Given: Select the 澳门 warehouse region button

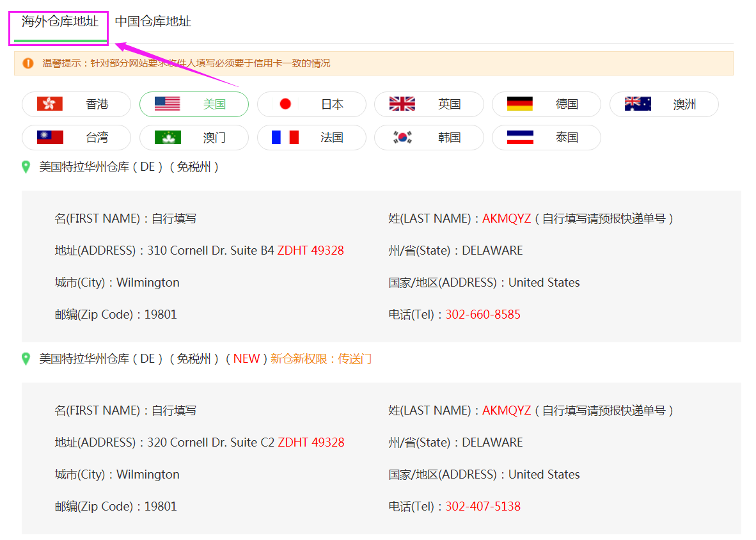Looking at the screenshot, I should click(194, 138).
